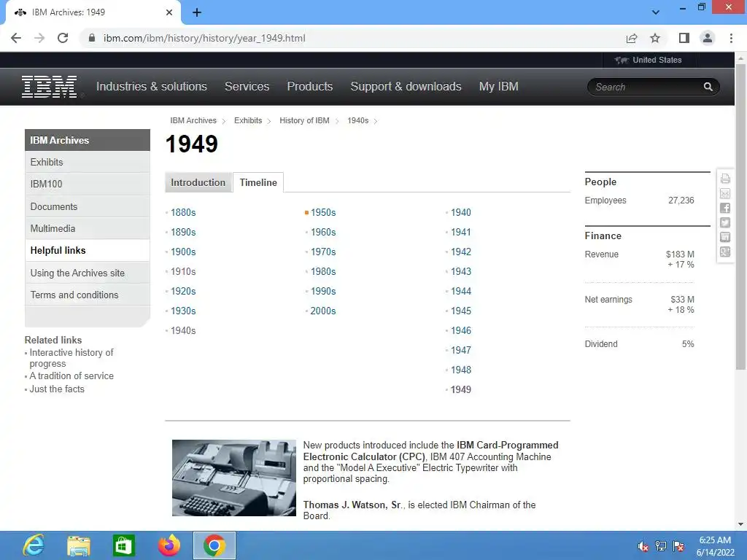Click the browser address bar URL
747x560 pixels.
(204, 38)
